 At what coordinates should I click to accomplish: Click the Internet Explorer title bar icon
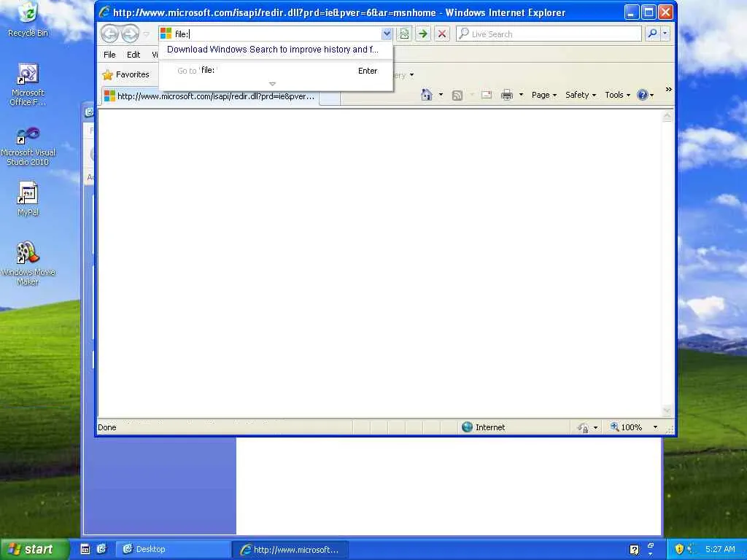point(104,12)
